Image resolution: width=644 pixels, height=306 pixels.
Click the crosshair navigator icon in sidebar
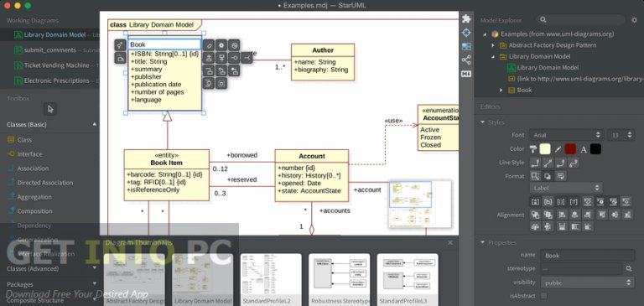(x=466, y=33)
